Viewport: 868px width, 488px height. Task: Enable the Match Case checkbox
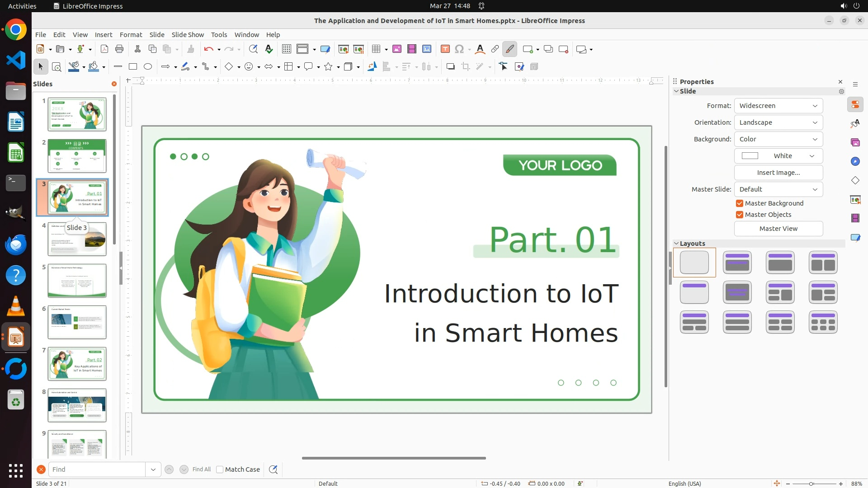point(220,469)
